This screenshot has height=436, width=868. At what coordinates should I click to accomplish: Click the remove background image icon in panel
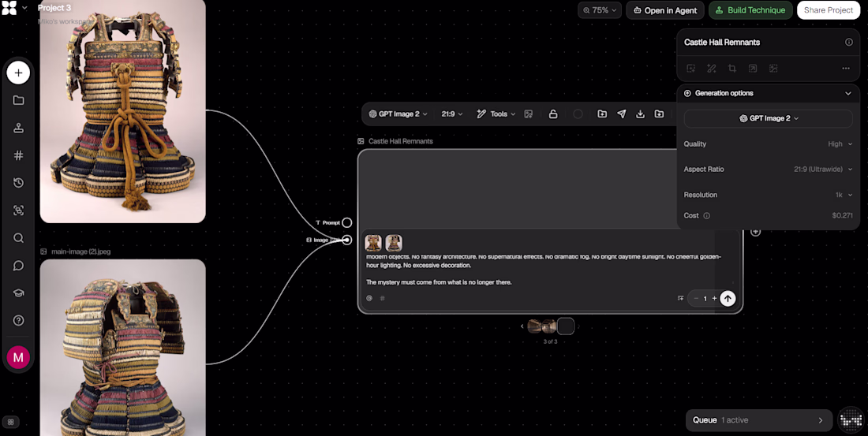pos(773,69)
